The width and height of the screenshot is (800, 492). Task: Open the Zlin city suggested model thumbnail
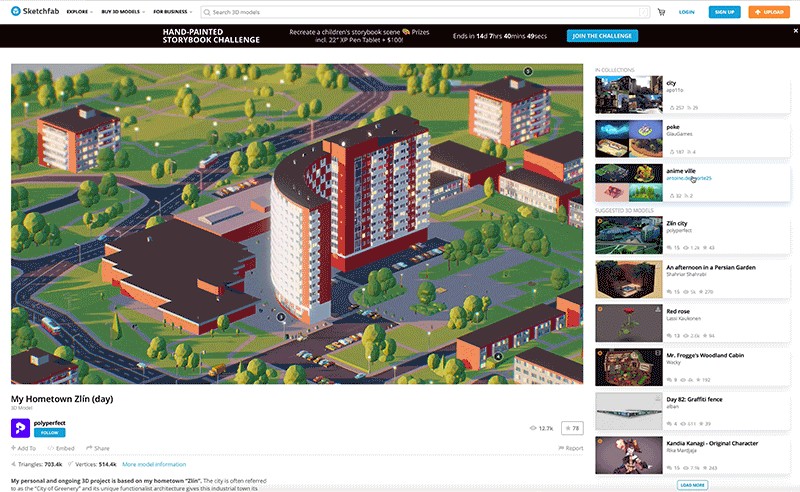(629, 235)
